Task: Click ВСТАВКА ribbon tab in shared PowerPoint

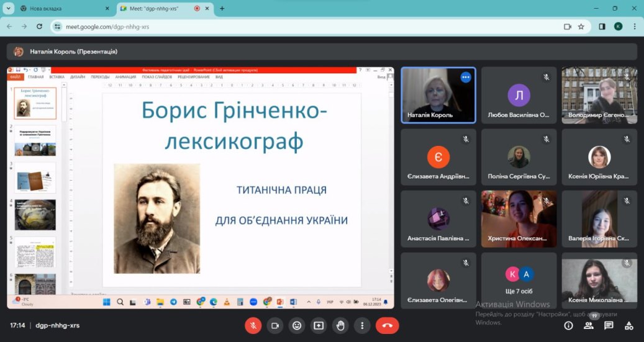Action: click(57, 77)
